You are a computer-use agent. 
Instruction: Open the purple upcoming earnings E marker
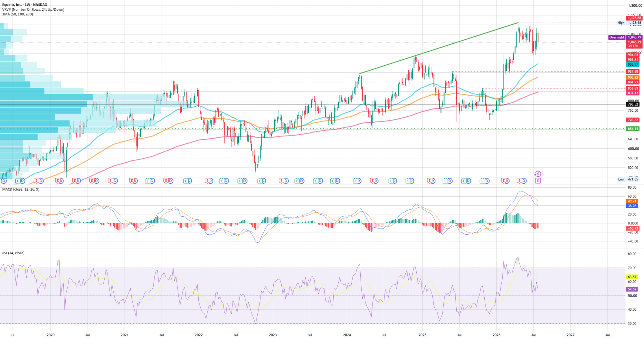538,181
